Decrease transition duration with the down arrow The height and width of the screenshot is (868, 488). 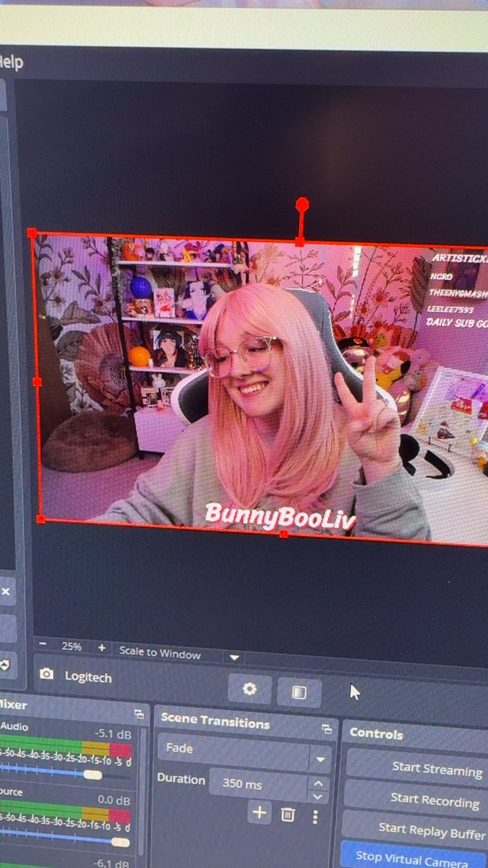[319, 796]
